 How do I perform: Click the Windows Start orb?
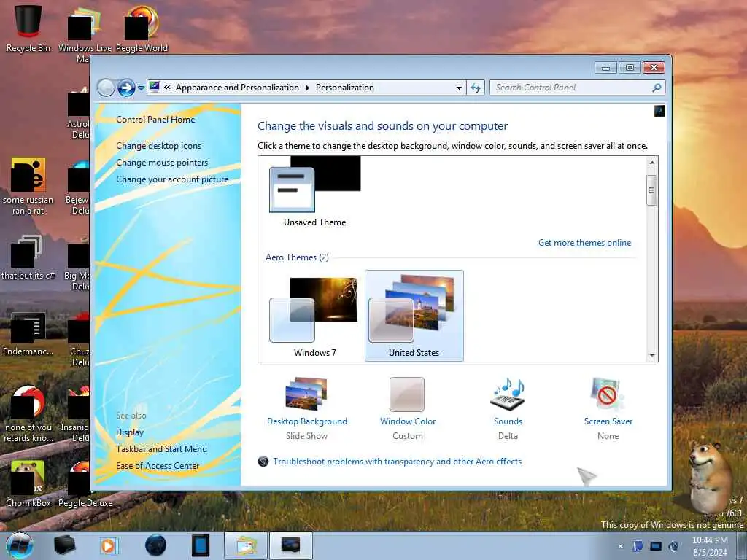click(20, 545)
